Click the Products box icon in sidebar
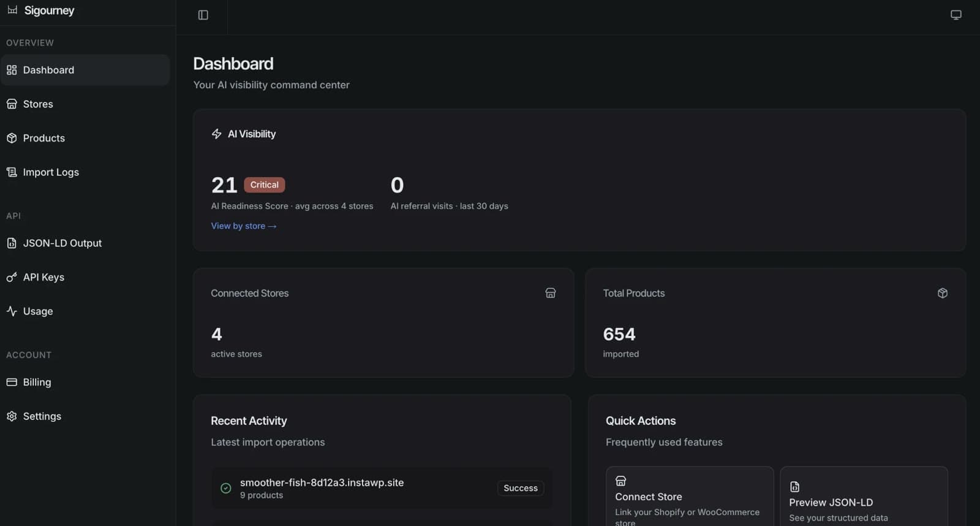The height and width of the screenshot is (526, 980). [x=12, y=138]
